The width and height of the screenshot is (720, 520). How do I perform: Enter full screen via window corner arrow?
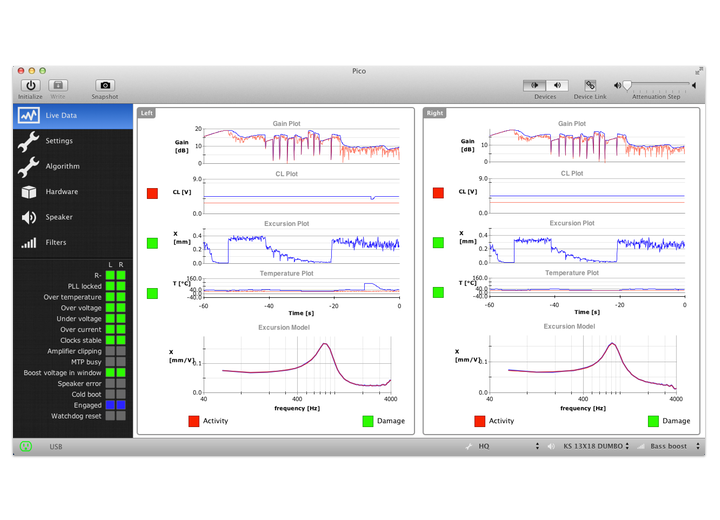[x=699, y=71]
